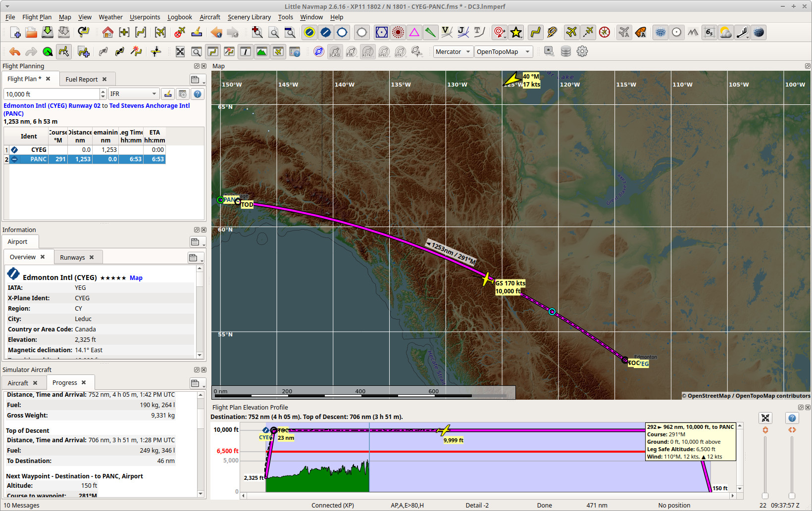Toggle display of airports with hard runways
The width and height of the screenshot is (812, 511).
pyautogui.click(x=325, y=32)
